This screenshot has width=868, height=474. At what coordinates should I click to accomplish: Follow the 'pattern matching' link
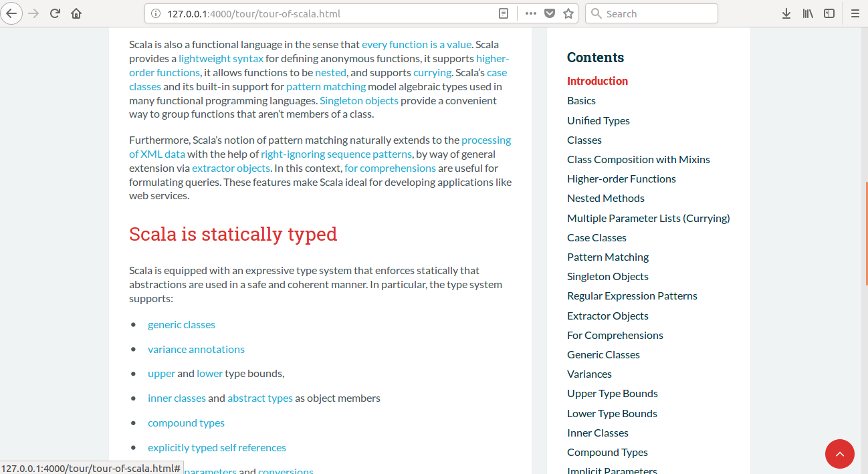tap(326, 86)
